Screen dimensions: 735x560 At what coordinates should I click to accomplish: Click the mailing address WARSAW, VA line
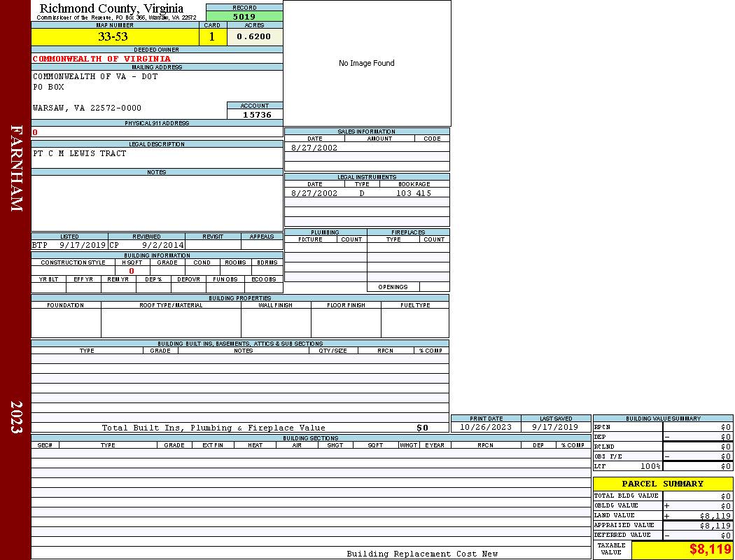[87, 108]
